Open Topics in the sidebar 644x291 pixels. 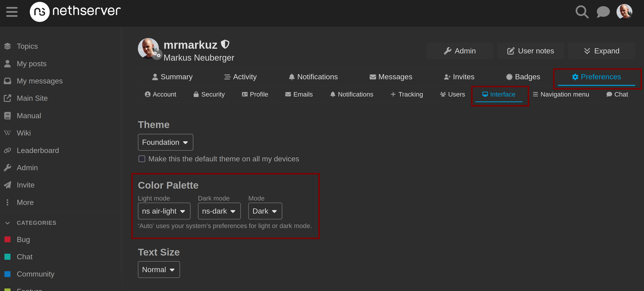coord(27,46)
